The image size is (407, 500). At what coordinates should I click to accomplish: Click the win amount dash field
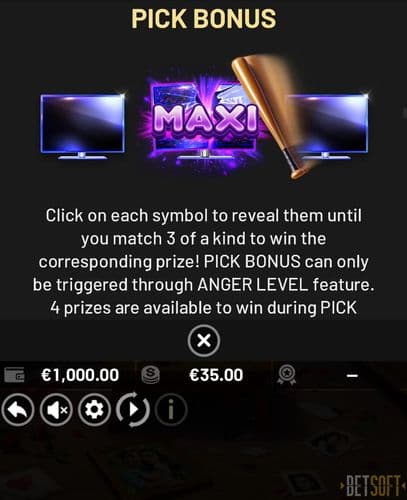point(352,376)
